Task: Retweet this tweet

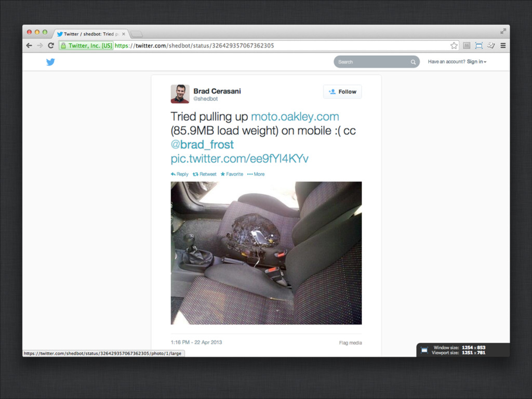Action: [205, 174]
